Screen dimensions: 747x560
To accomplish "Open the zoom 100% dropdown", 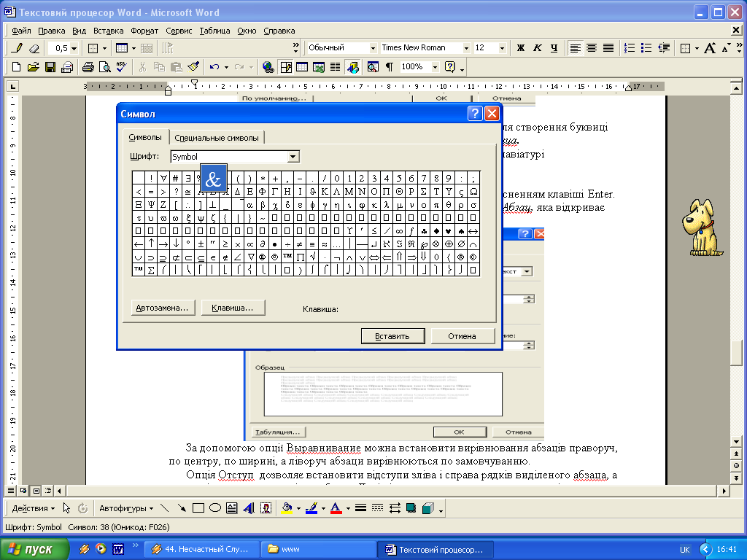I will click(x=435, y=67).
